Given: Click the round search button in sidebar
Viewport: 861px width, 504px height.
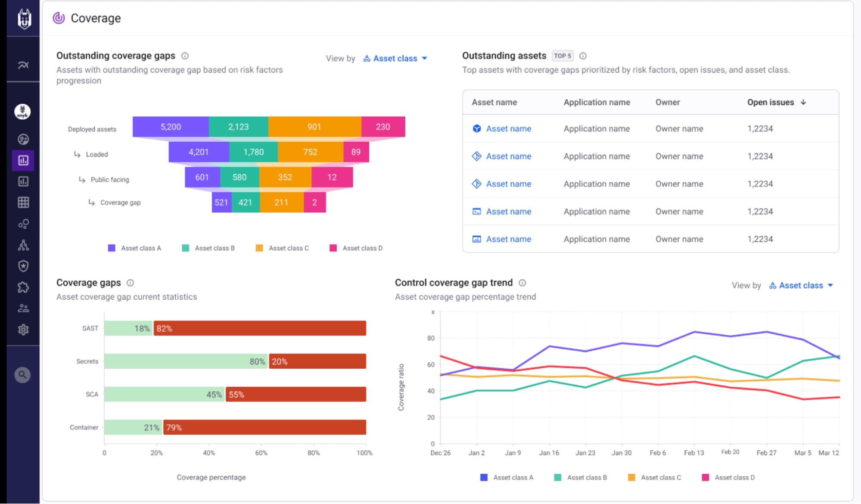Looking at the screenshot, I should click(x=22, y=375).
